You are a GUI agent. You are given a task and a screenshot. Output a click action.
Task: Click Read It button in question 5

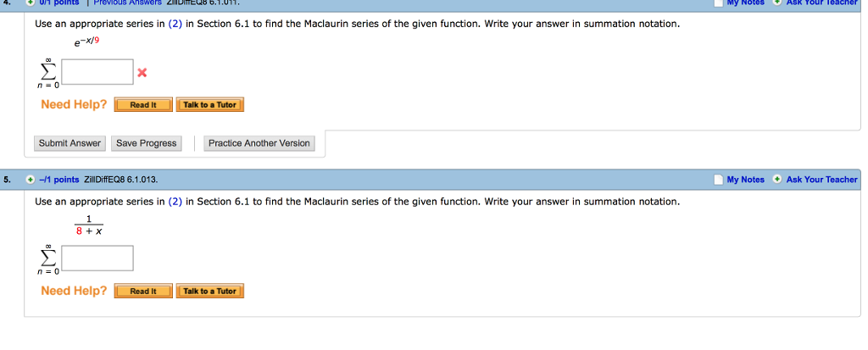[143, 291]
